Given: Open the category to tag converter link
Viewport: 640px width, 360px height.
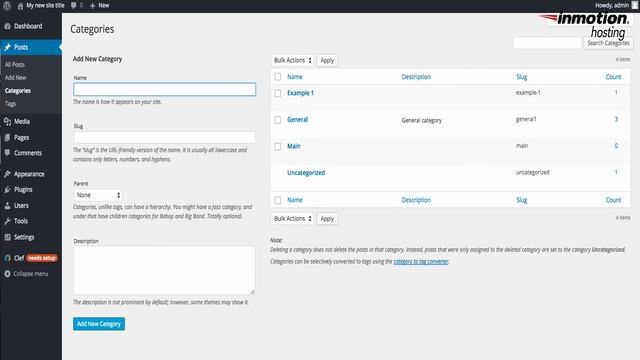Looking at the screenshot, I should [421, 262].
